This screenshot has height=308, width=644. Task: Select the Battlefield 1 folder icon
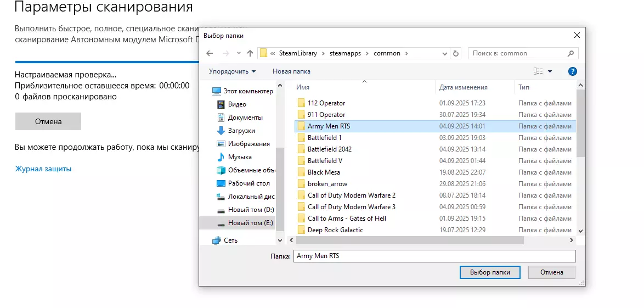301,137
